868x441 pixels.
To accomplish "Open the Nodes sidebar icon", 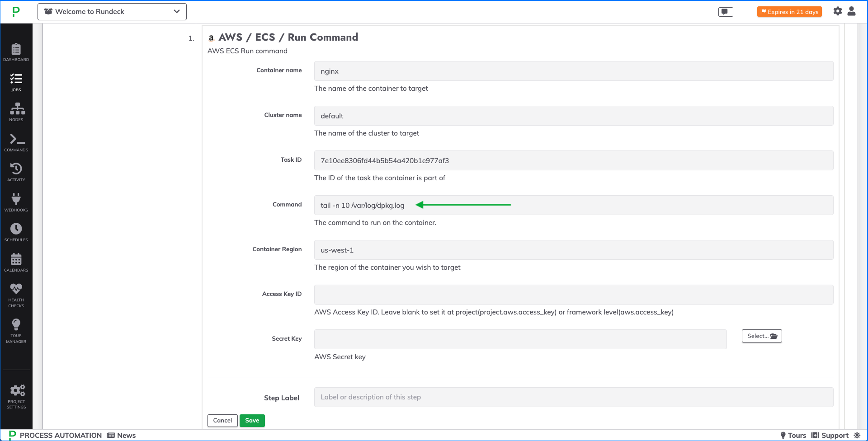I will (16, 112).
